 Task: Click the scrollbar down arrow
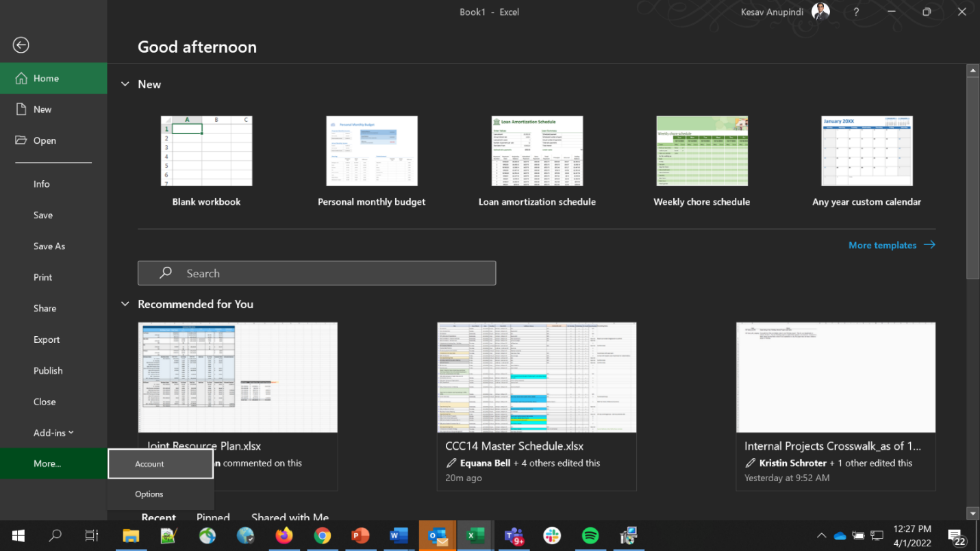point(972,513)
